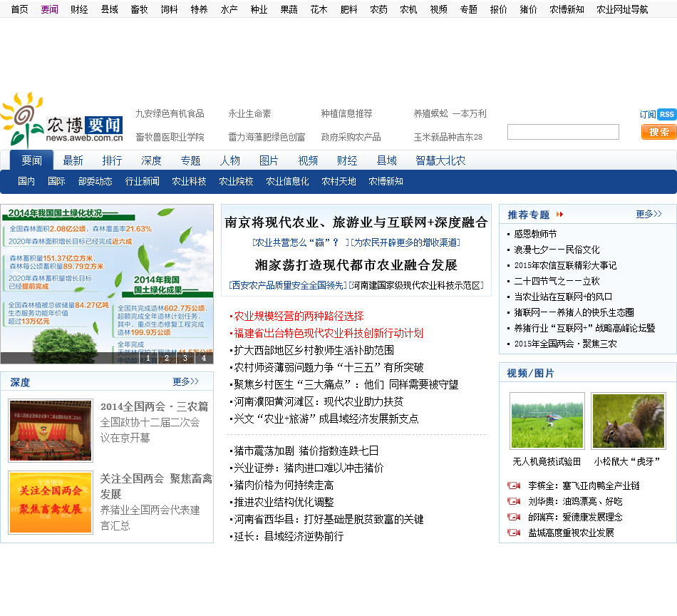Open the video icon beside 刘华贵 link
This screenshot has width=677, height=616.
coord(513,501)
